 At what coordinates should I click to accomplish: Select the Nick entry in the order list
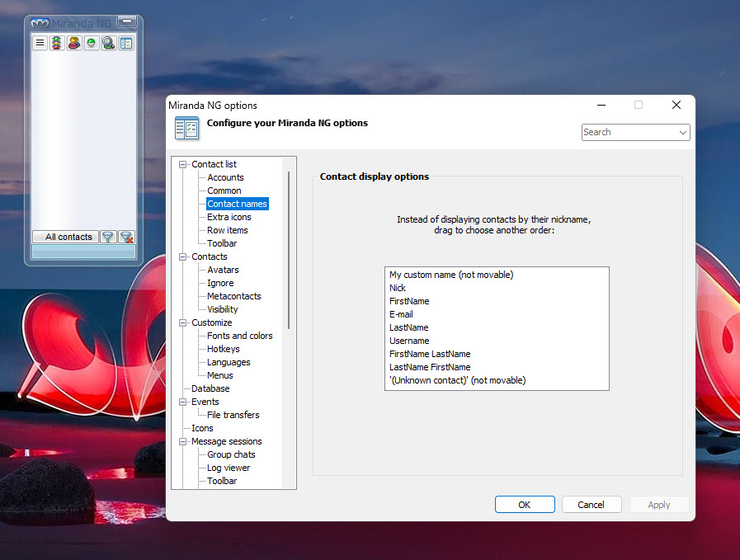[497, 289]
